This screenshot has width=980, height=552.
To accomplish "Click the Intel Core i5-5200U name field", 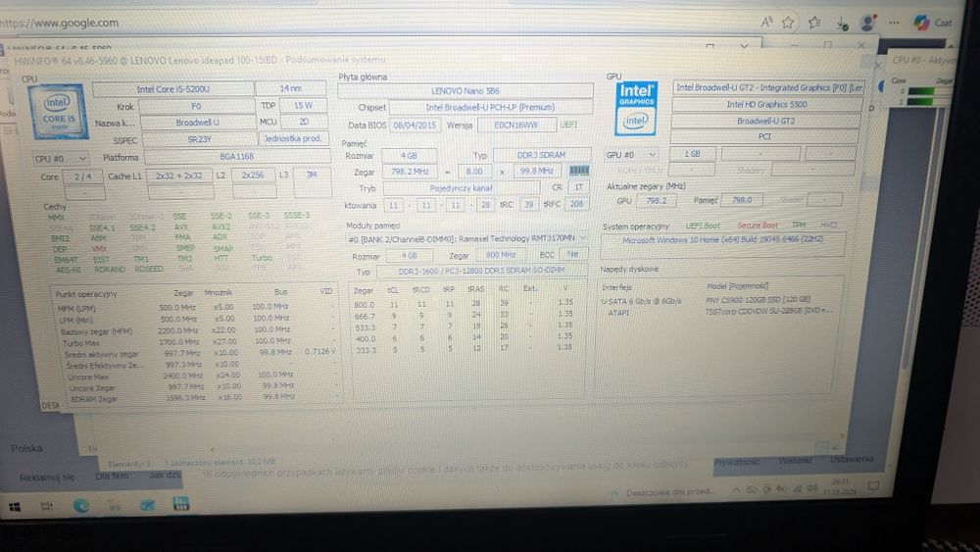I will pyautogui.click(x=173, y=89).
